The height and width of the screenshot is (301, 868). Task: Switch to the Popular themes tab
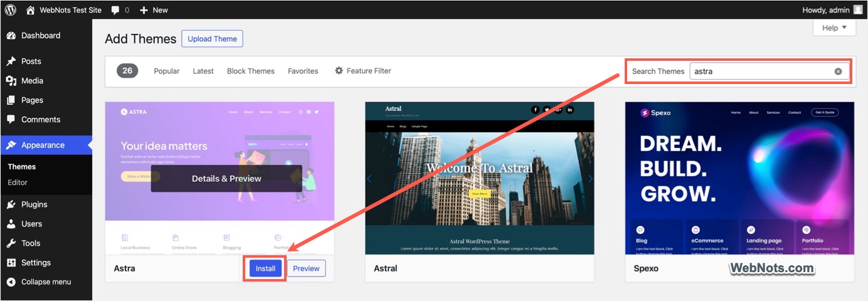(x=167, y=71)
